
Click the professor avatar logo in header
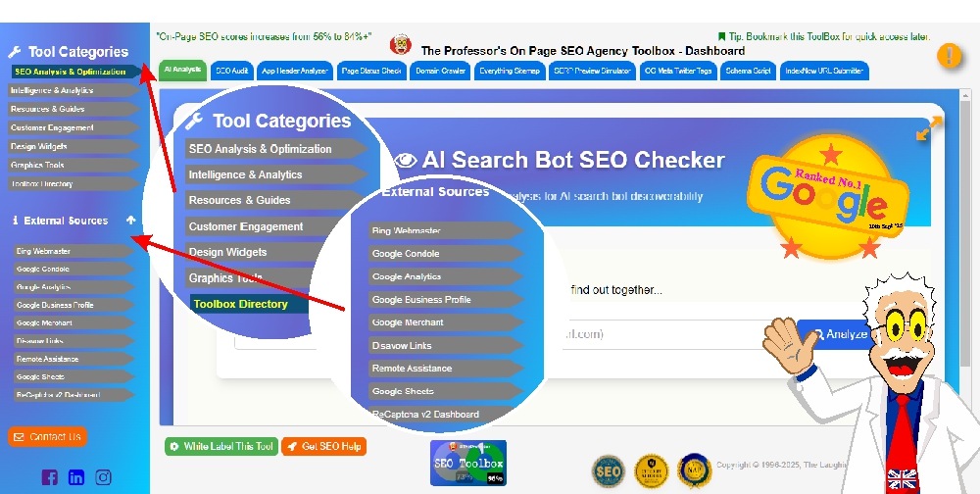(x=400, y=46)
